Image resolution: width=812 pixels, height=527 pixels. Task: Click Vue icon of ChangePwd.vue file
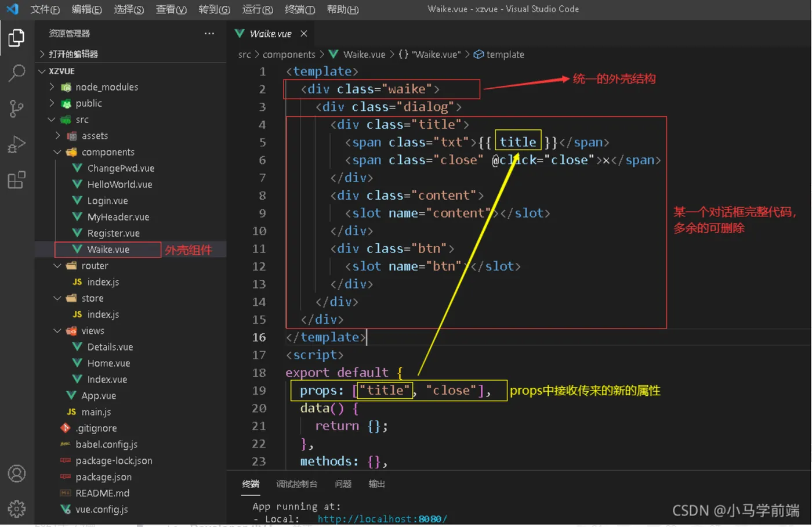77,168
